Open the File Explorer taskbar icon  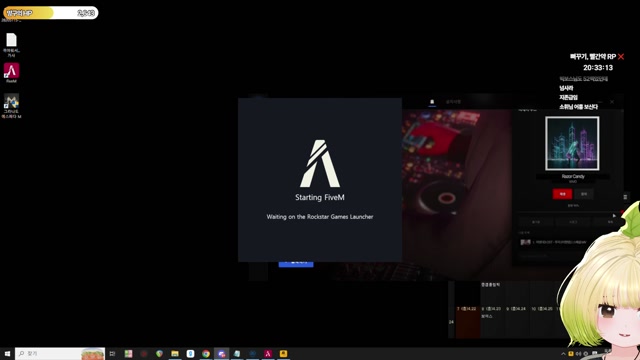(x=175, y=354)
